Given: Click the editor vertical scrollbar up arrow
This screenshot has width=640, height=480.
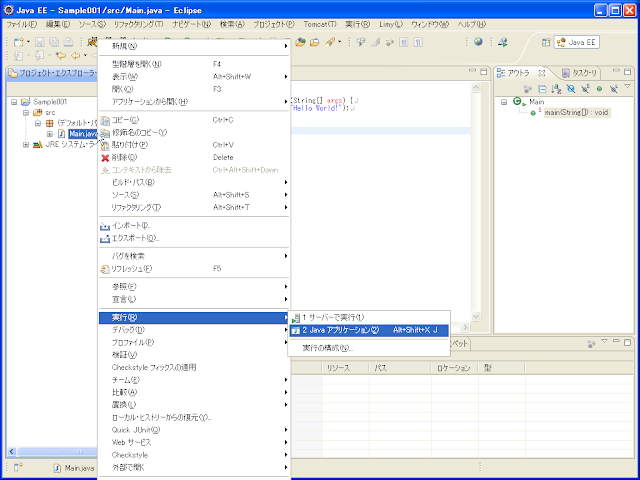Looking at the screenshot, I should (476, 88).
